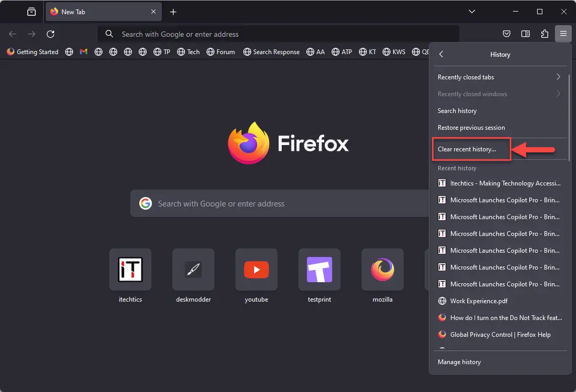576x392 pixels.
Task: Click the search magnifier in the address bar
Action: point(109,34)
